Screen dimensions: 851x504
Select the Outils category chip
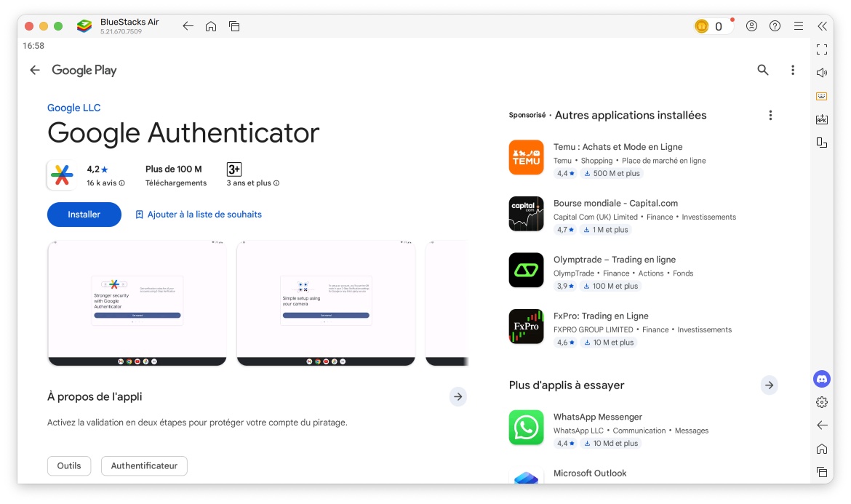[68, 465]
